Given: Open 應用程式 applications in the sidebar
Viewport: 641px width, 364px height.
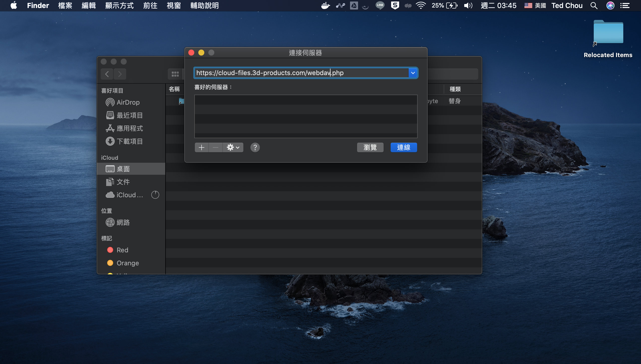Looking at the screenshot, I should [129, 128].
